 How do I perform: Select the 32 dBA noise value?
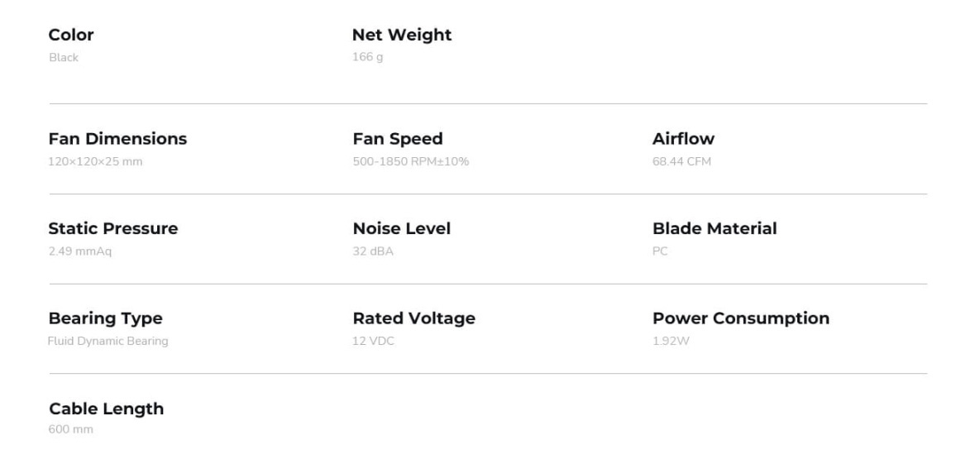(x=373, y=251)
